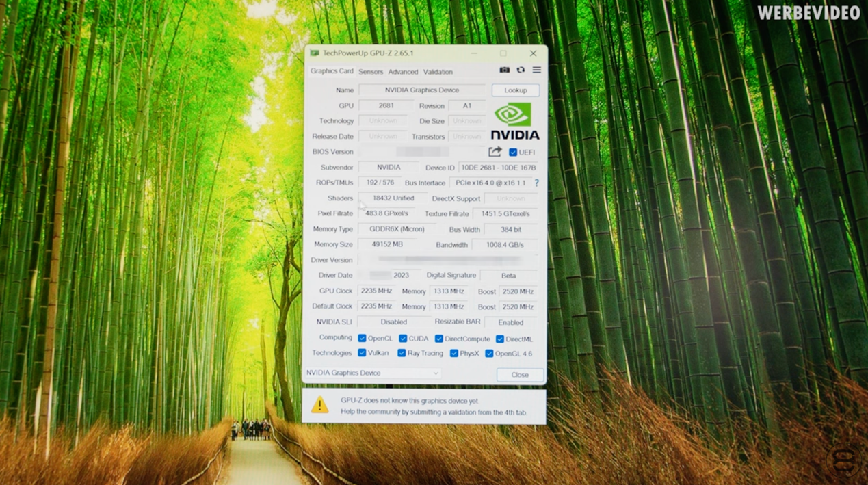Viewport: 868px width, 485px height.
Task: Click the WERBEVIDEO watermark text
Action: [808, 12]
